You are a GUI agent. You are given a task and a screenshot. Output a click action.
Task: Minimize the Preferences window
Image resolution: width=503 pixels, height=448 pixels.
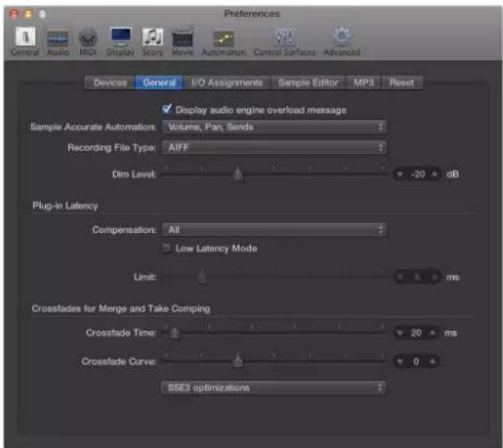coord(29,14)
